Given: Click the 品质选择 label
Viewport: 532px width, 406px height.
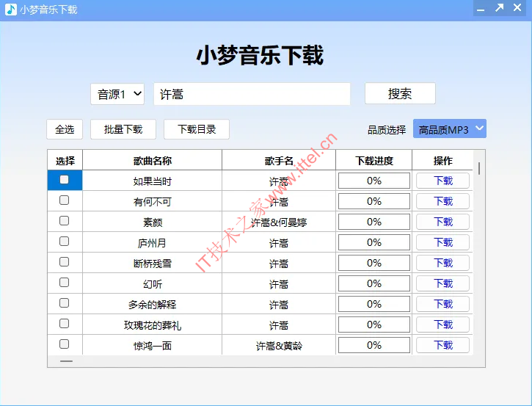Looking at the screenshot, I should [x=387, y=129].
